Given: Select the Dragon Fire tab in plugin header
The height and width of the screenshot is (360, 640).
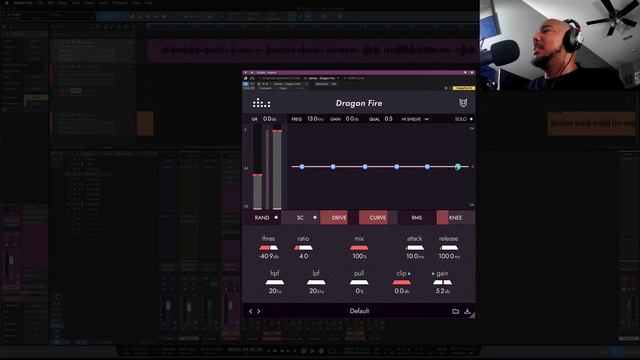Looking at the screenshot, I should point(321,78).
